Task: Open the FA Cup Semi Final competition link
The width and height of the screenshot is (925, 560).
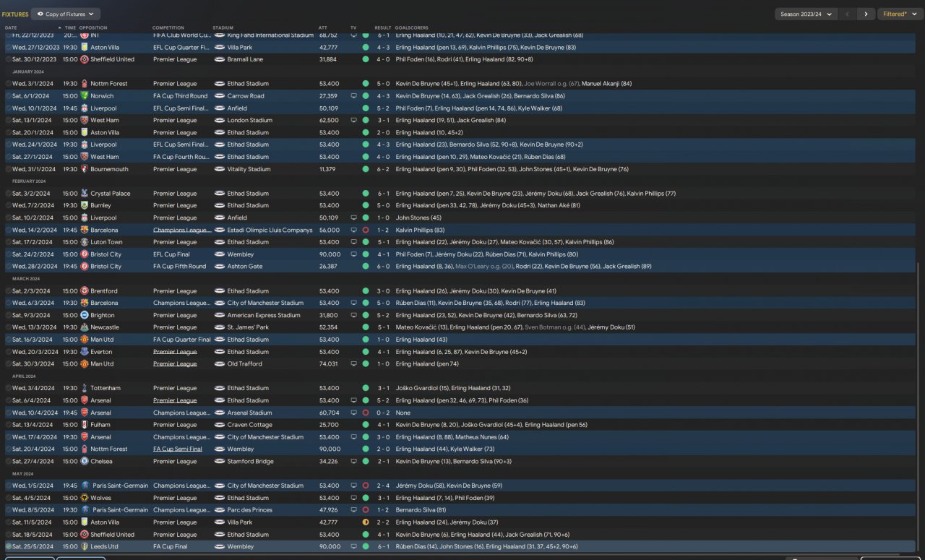Action: point(178,449)
